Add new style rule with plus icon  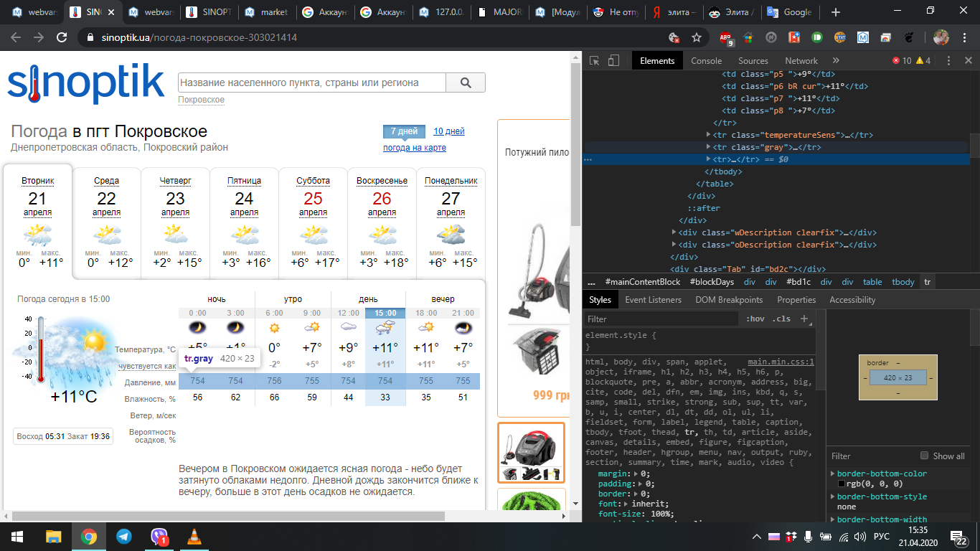coord(804,319)
